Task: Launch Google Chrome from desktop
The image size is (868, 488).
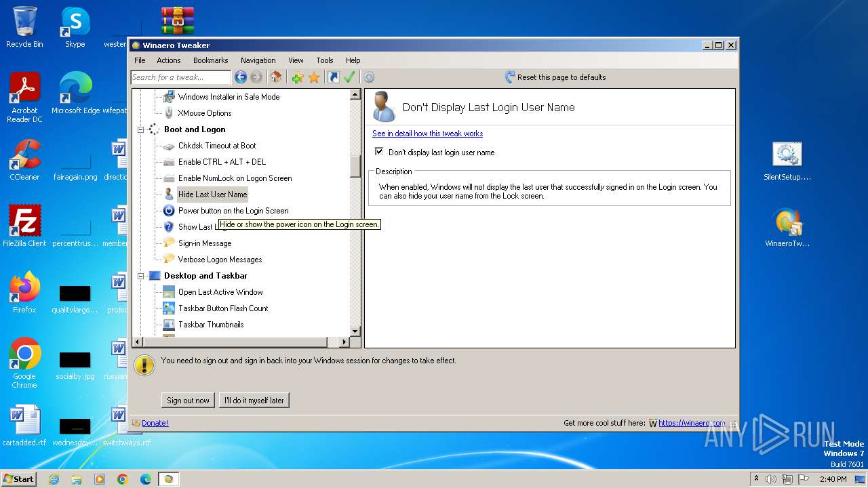Action: coord(24,363)
